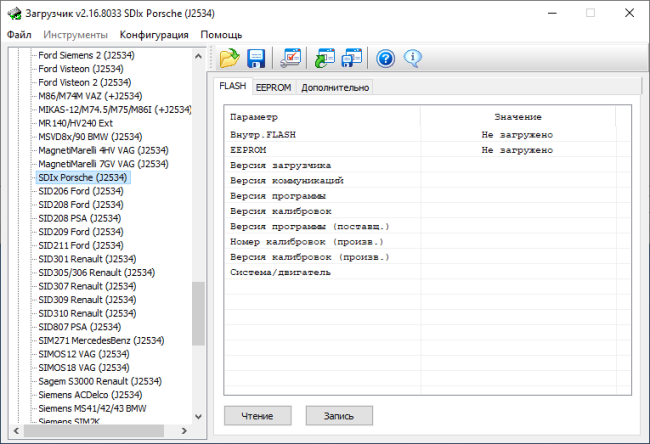
Task: Select SID211 Ford (J2534) module
Action: tap(81, 245)
